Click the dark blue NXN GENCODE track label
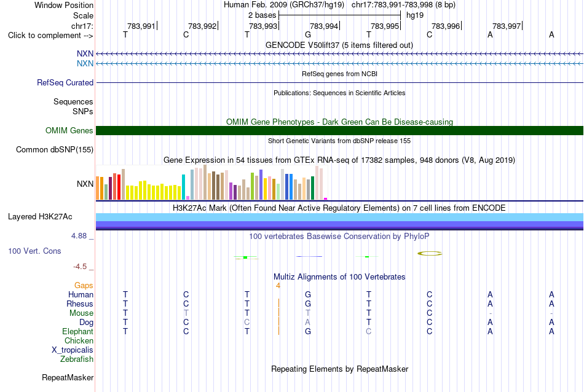 point(85,53)
